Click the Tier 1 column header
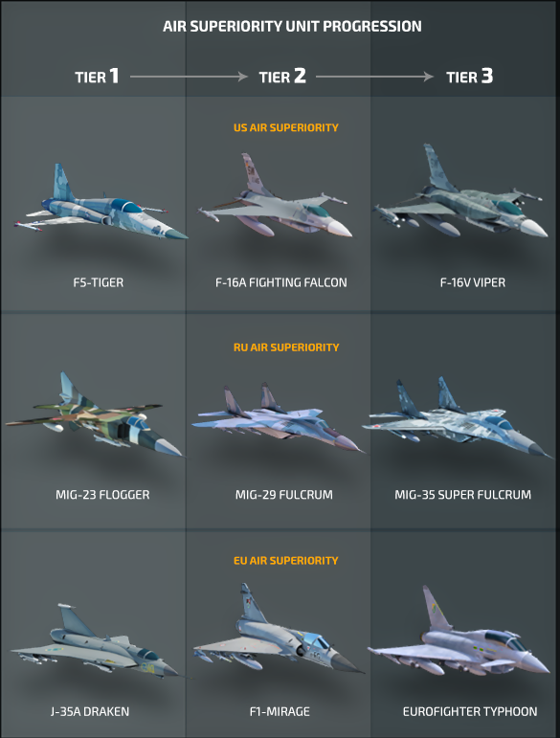560x738 pixels. (97, 77)
